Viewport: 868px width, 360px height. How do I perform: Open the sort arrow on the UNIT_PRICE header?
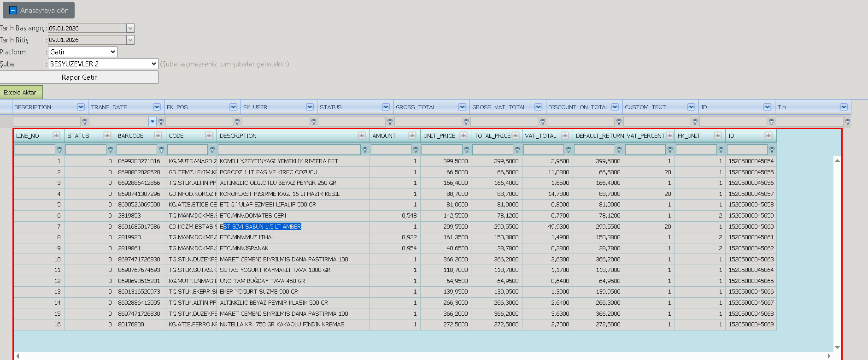(463, 136)
